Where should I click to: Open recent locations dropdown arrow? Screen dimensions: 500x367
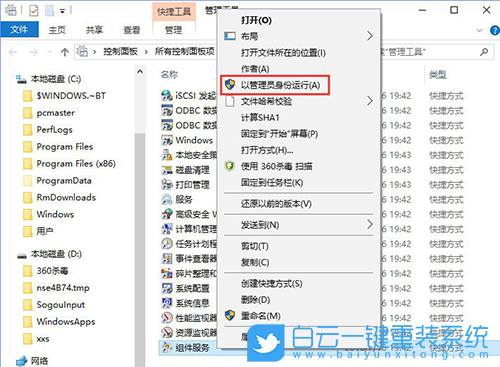pos(50,52)
